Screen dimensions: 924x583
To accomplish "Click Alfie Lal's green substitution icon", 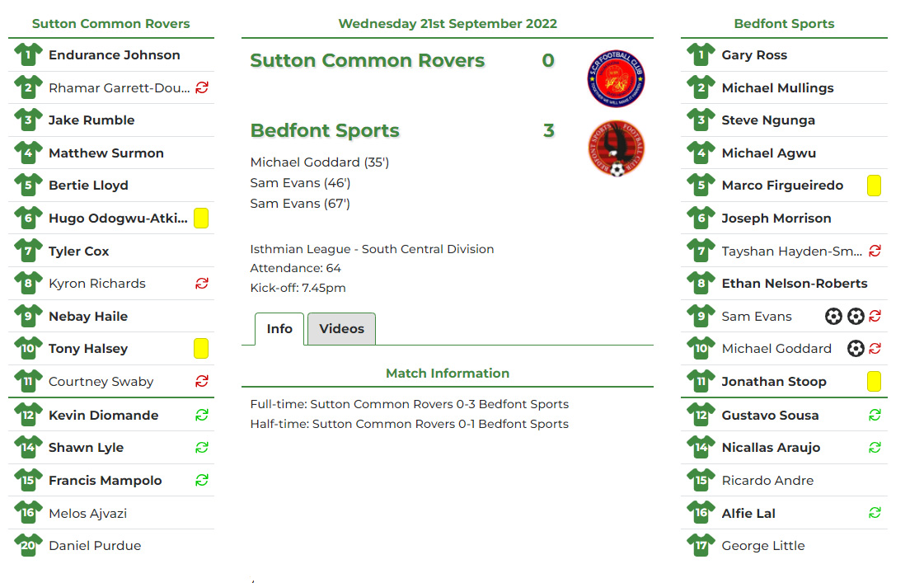I will click(875, 513).
